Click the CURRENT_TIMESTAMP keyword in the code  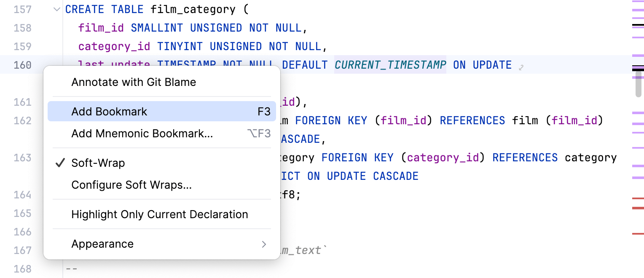pyautogui.click(x=390, y=65)
